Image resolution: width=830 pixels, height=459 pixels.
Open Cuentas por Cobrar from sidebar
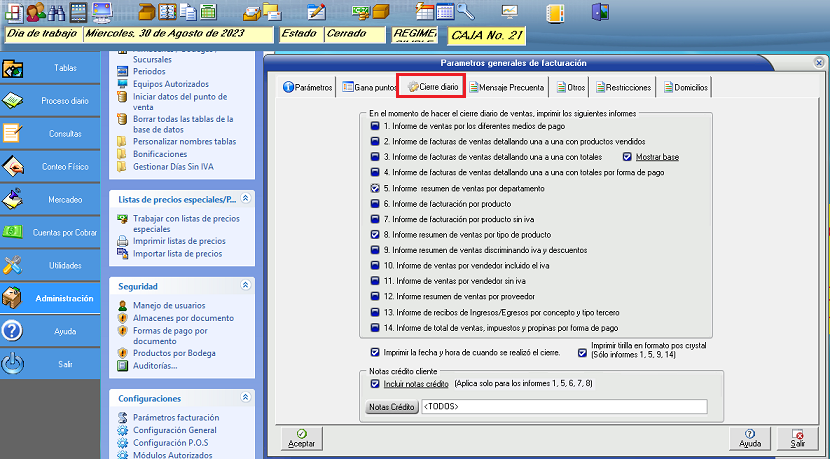(x=65, y=232)
